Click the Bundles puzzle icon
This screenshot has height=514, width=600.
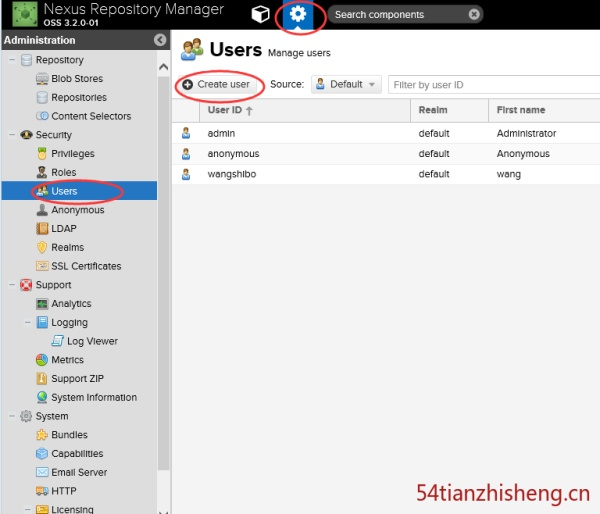tap(42, 435)
